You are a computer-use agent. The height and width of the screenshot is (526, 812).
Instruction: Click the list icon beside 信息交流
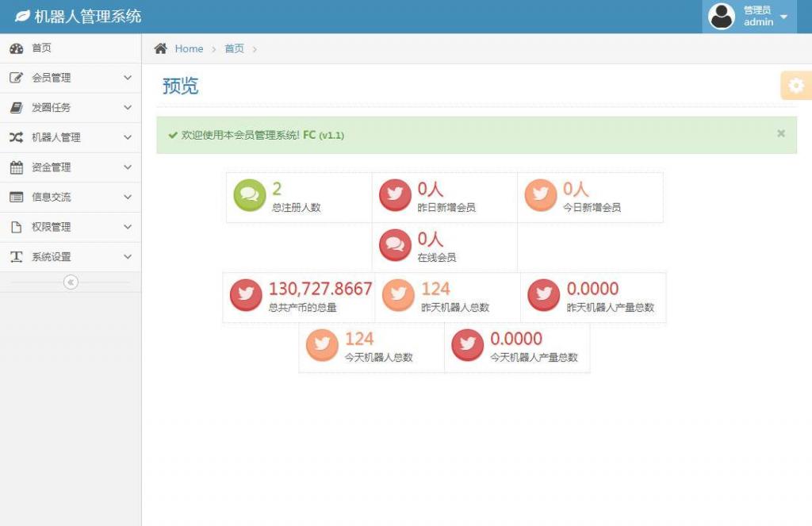click(17, 197)
